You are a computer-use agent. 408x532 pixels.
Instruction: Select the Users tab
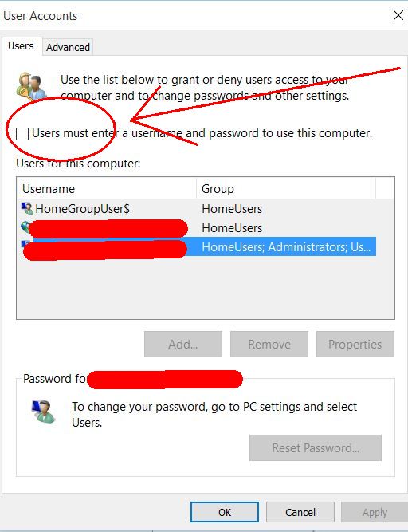click(21, 45)
